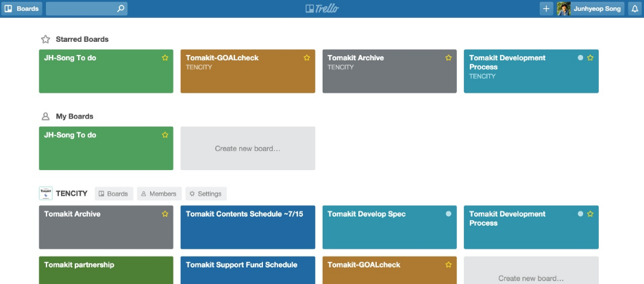Click the search input field
The width and height of the screenshot is (644, 284).
tap(80, 9)
